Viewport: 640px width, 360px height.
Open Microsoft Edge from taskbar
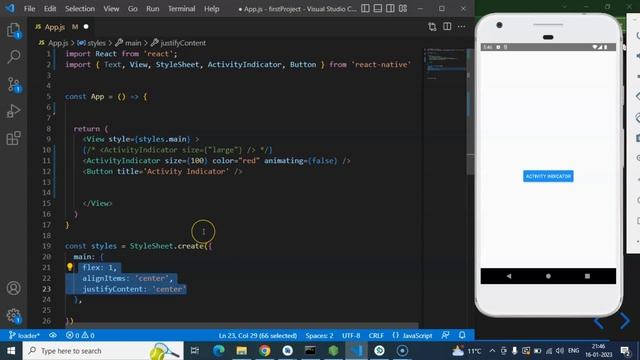pos(219,351)
